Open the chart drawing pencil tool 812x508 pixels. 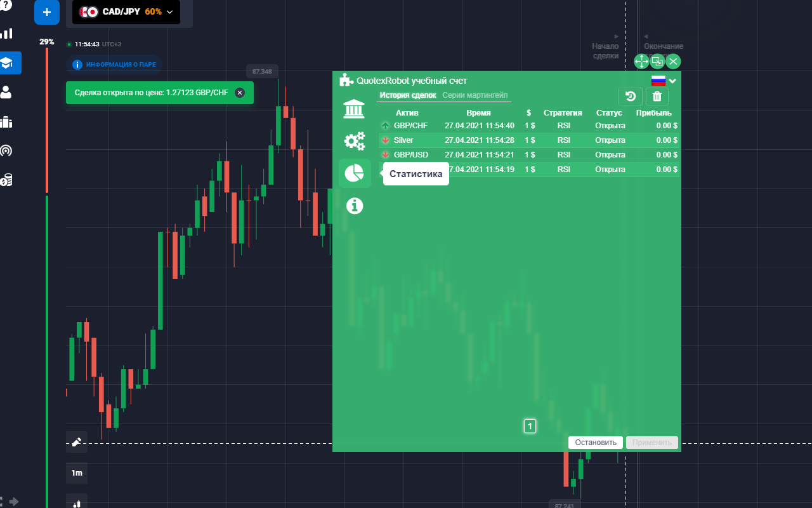[x=77, y=442]
